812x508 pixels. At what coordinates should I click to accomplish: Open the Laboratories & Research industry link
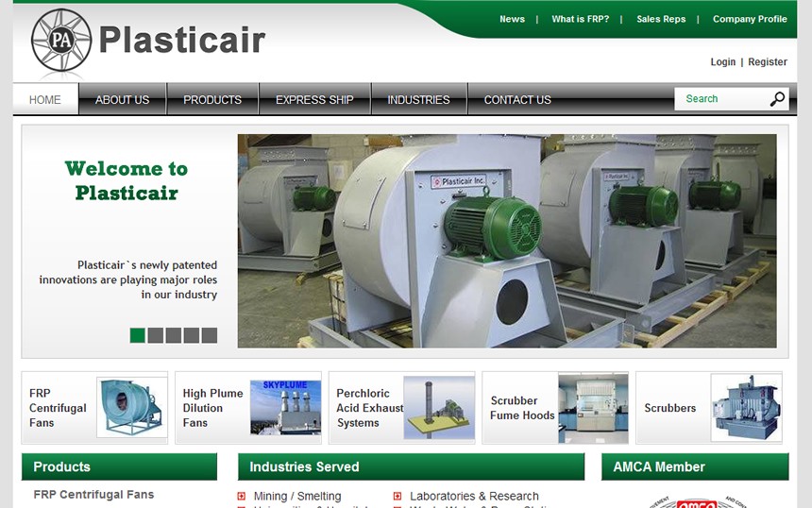point(474,496)
